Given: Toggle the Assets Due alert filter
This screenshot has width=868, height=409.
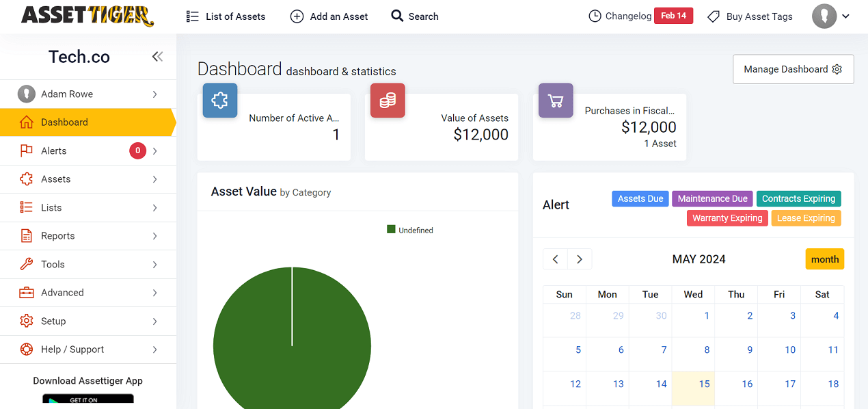Looking at the screenshot, I should [640, 198].
